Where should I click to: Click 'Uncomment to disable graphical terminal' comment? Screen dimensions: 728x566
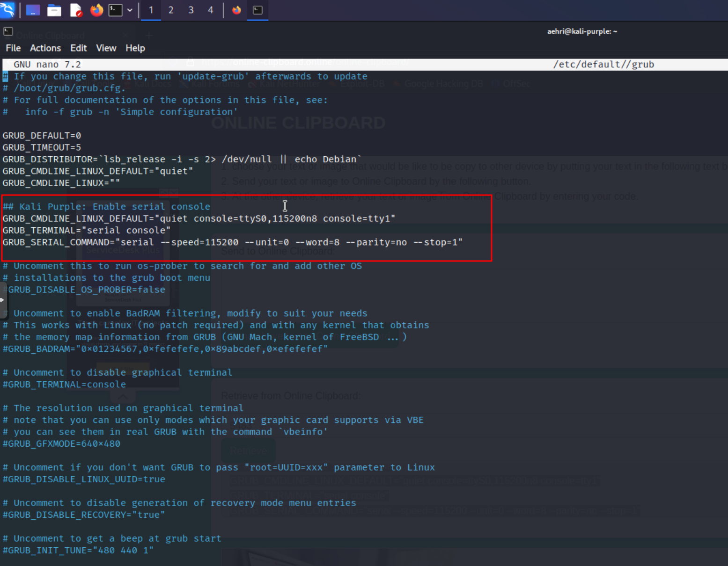click(118, 373)
